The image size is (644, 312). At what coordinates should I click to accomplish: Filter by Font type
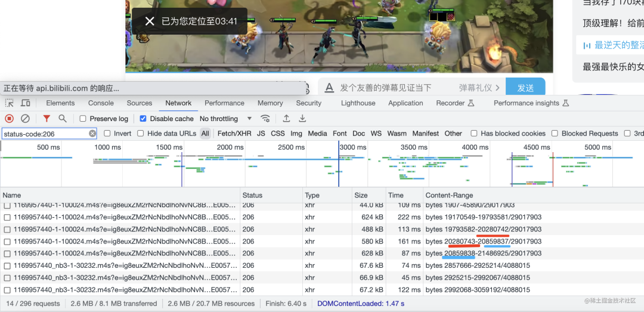click(340, 133)
